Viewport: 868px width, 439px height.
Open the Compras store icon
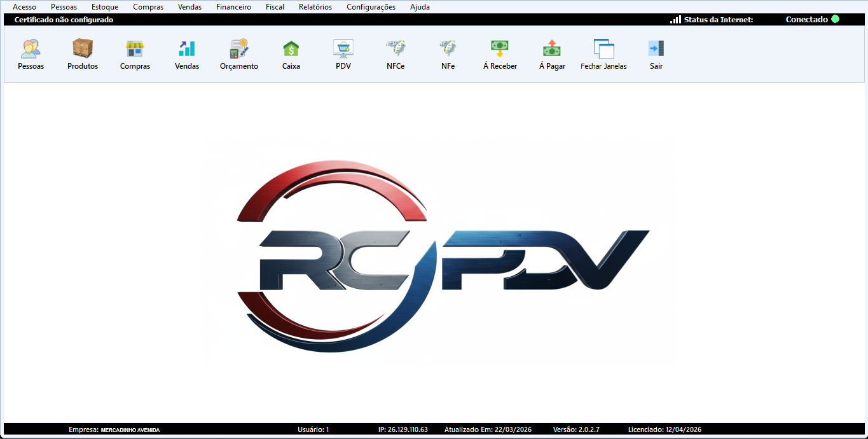(135, 49)
